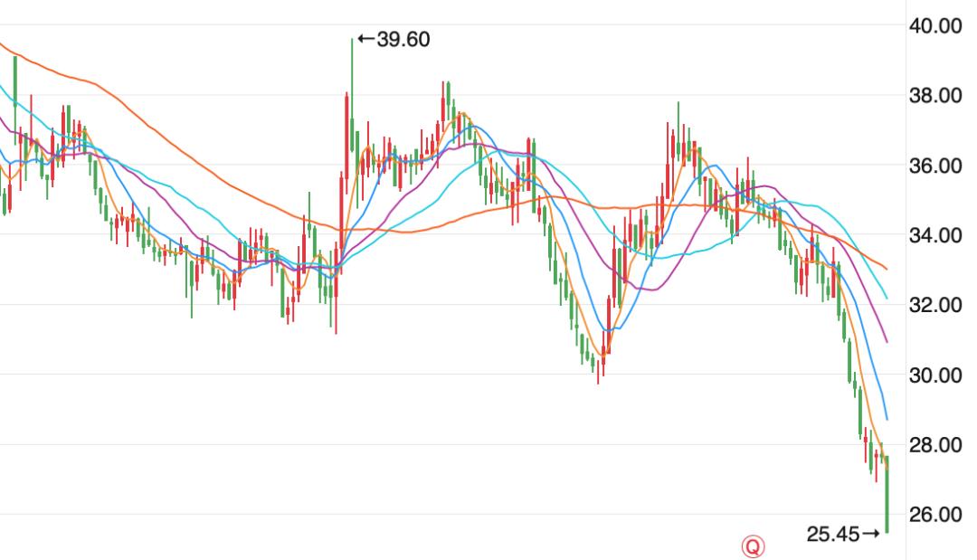Click the 32.00 price axis label
The width and height of the screenshot is (977, 560).
[x=935, y=305]
